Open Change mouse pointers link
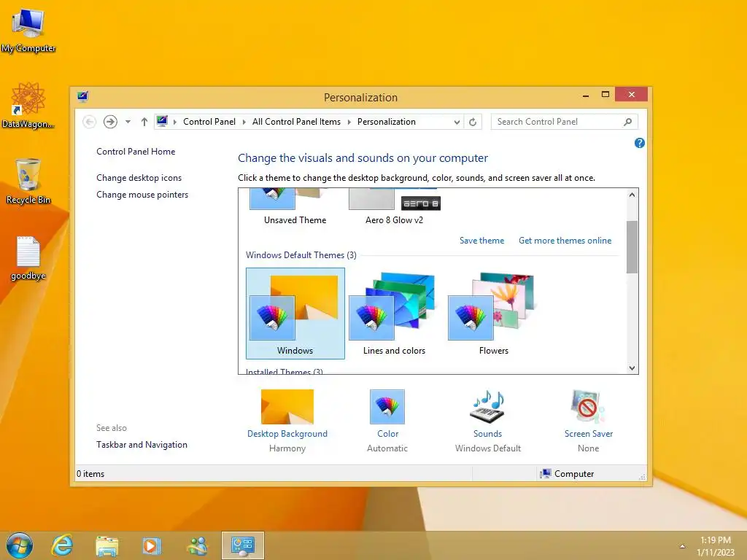 (142, 194)
